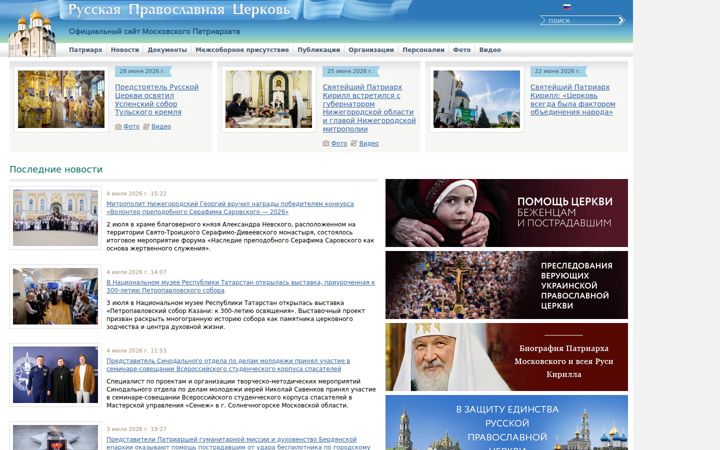Open the Документы menu item
720x450 pixels.
167,50
